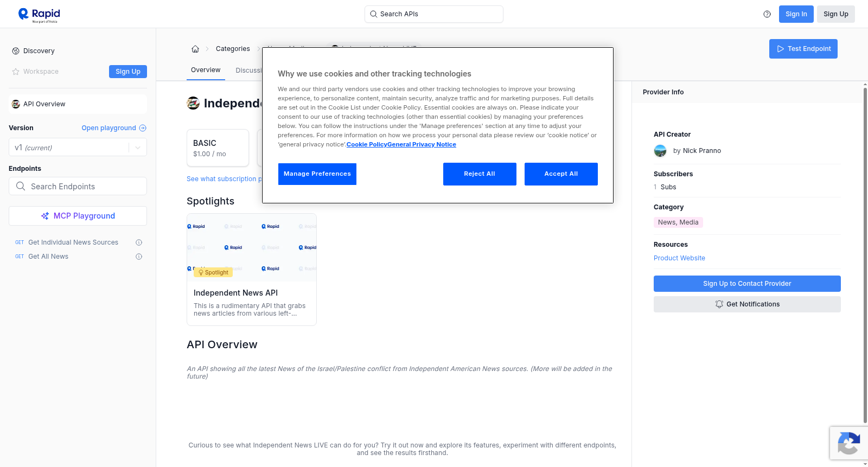The width and height of the screenshot is (868, 467).
Task: Click the header Sign Up button
Action: (x=836, y=14)
